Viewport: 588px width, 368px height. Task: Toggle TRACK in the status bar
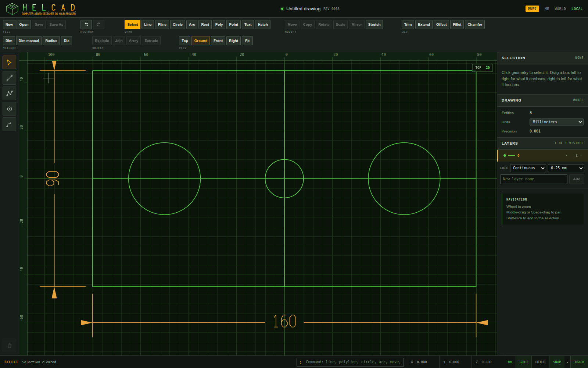[x=579, y=362]
